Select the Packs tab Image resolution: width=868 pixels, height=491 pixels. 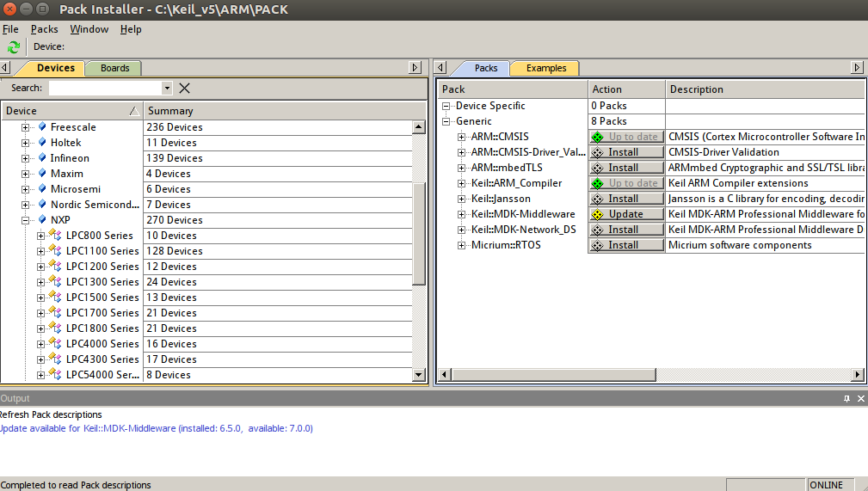click(485, 68)
